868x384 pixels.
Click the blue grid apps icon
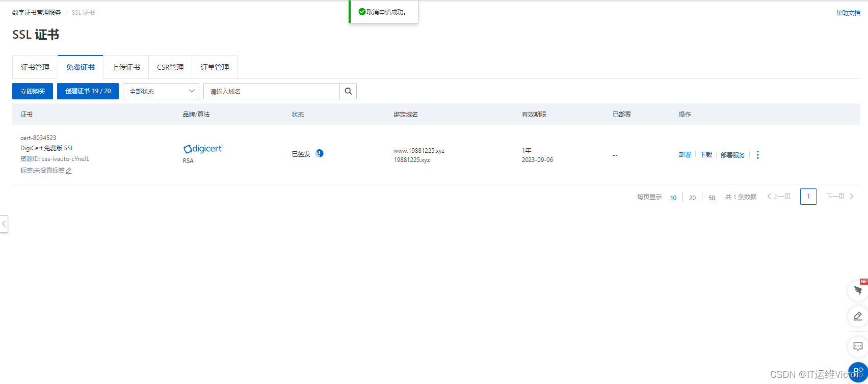pos(858,372)
